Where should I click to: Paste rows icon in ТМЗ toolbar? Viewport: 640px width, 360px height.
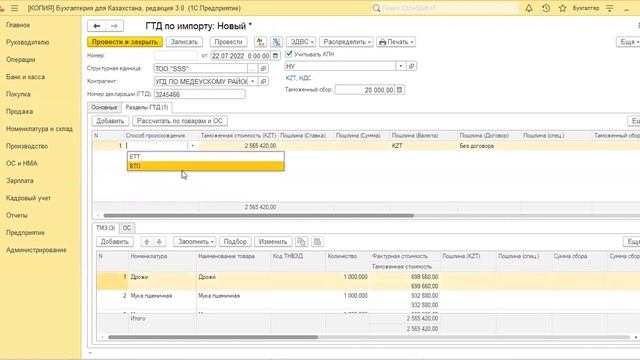(x=317, y=242)
